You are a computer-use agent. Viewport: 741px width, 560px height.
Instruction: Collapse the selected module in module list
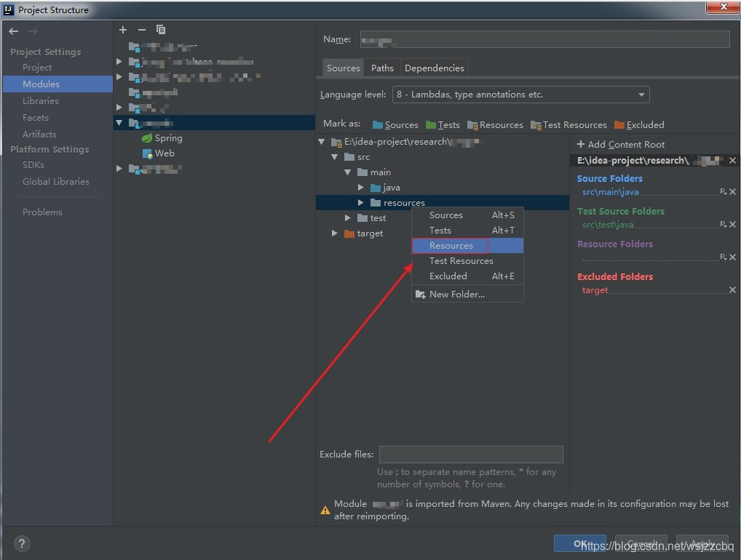(119, 123)
